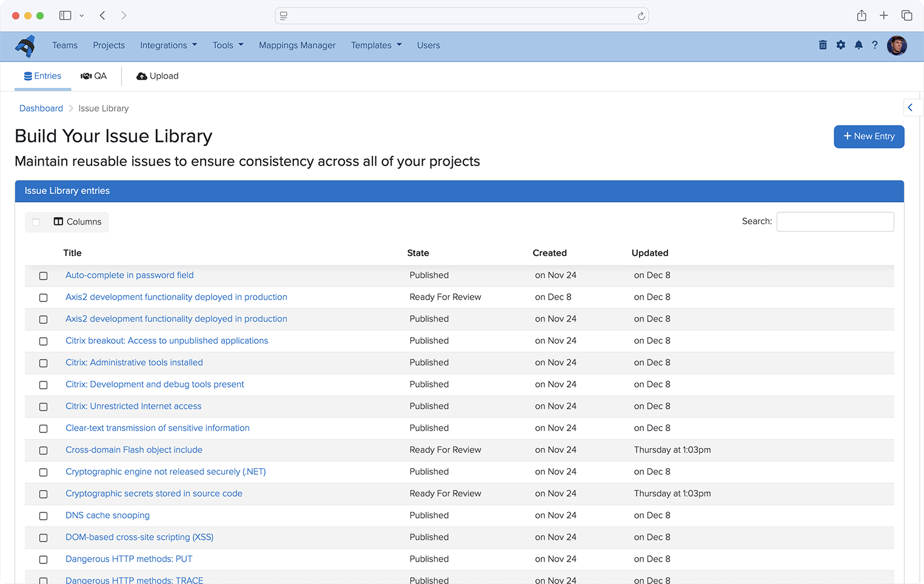Toggle the select-all checkbox beside Columns
This screenshot has width=924, height=584.
36,222
